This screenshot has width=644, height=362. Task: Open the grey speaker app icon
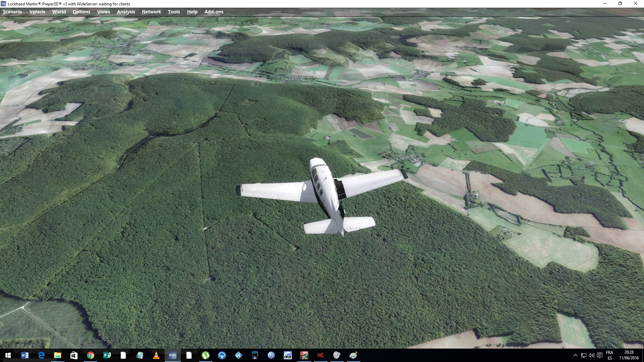[337, 355]
